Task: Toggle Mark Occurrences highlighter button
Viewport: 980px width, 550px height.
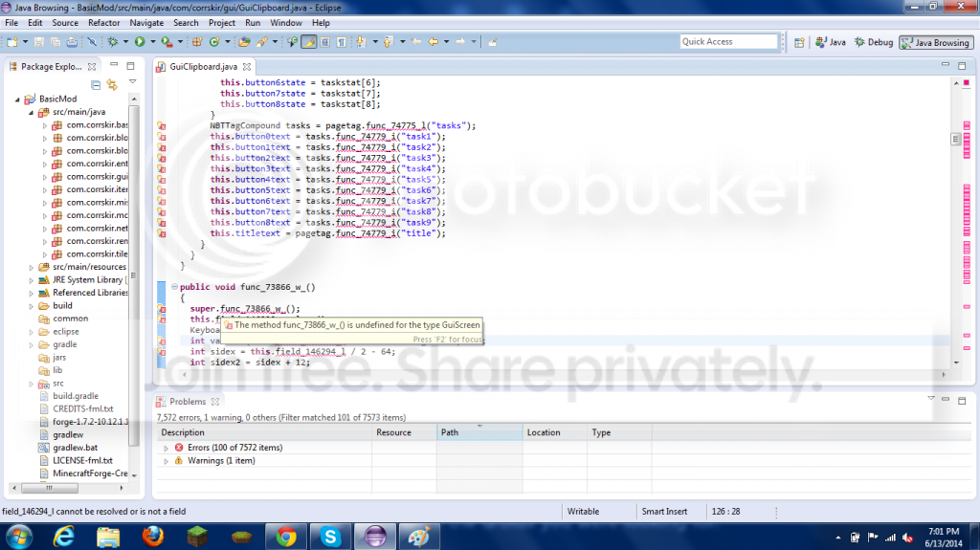Action: coord(309,42)
